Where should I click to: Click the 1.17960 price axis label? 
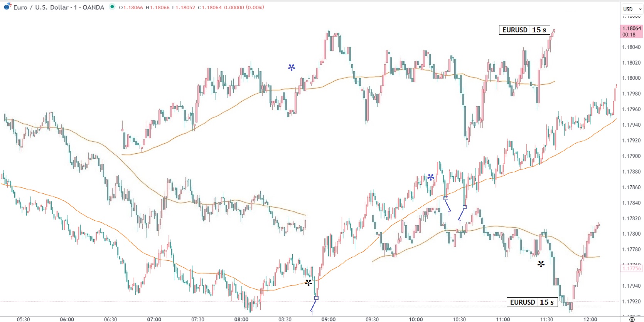click(631, 109)
